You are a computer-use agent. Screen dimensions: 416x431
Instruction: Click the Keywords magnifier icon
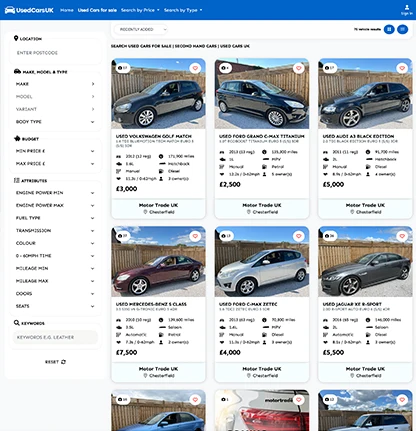coord(16,323)
